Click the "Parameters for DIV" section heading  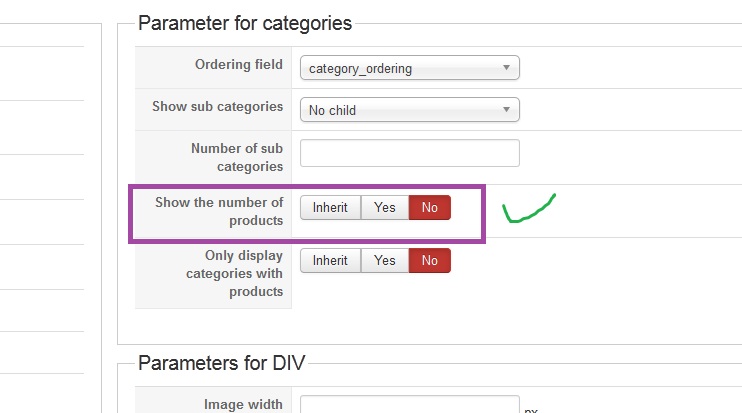221,363
